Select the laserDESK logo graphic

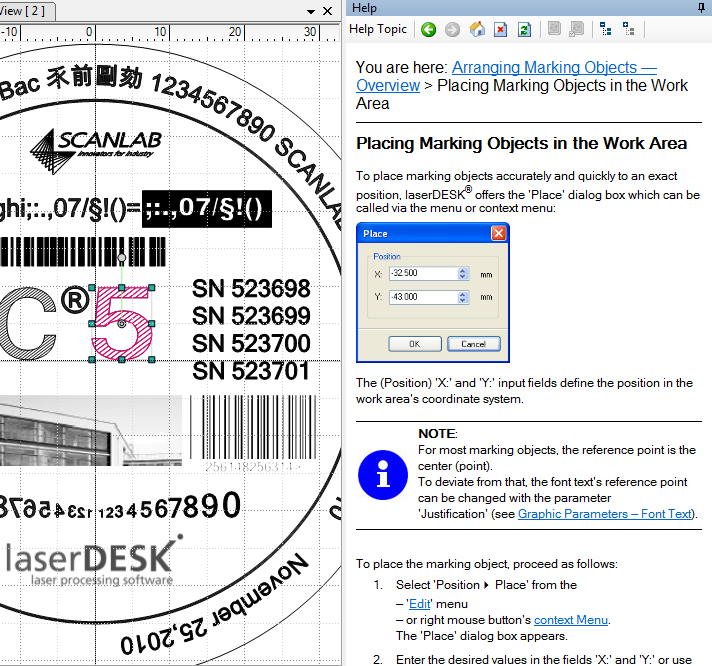pyautogui.click(x=93, y=560)
